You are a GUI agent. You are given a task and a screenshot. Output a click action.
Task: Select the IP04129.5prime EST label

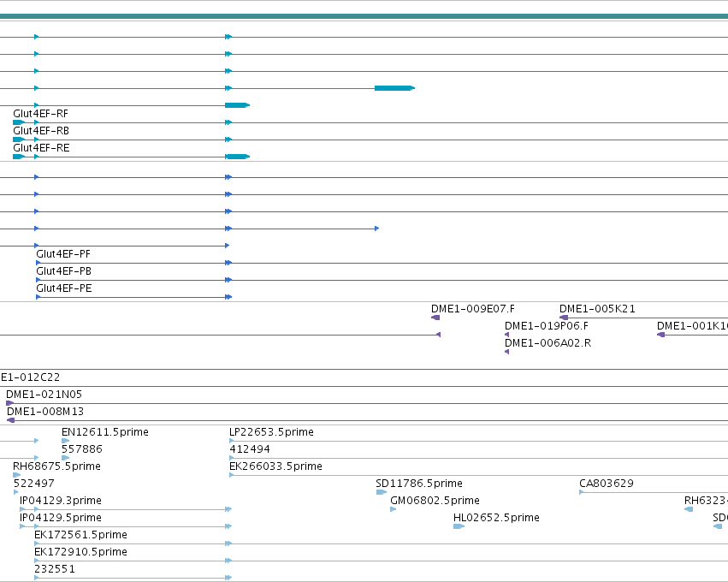point(61,518)
